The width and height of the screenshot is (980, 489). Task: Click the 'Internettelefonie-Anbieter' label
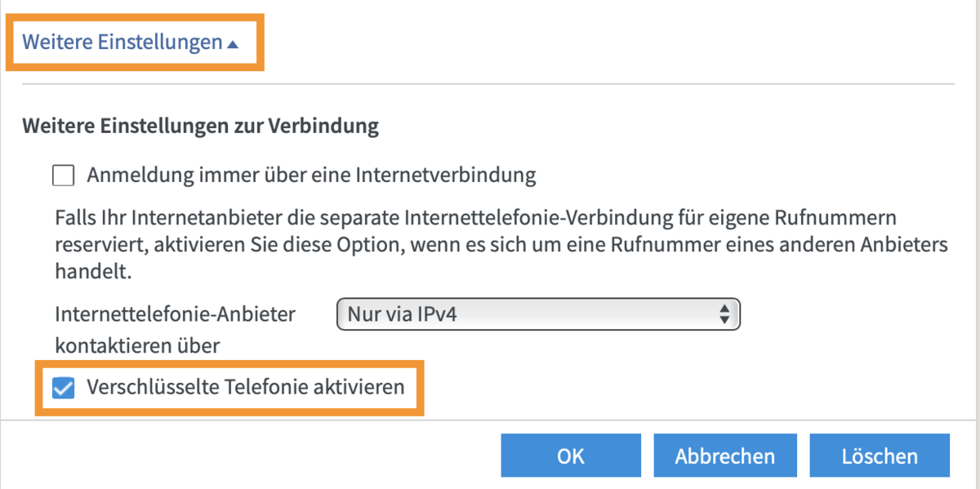point(176,314)
